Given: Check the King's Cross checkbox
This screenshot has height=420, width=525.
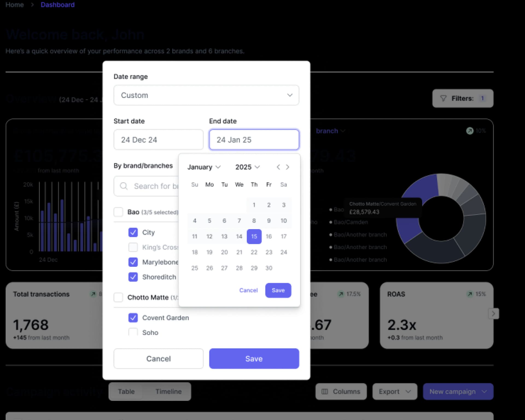Looking at the screenshot, I should pos(133,247).
